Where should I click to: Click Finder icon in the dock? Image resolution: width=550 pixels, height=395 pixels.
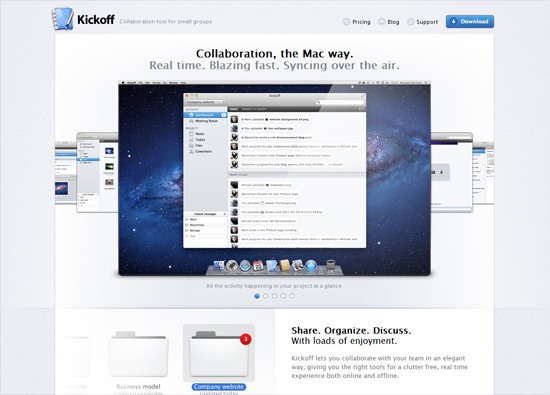[219, 266]
